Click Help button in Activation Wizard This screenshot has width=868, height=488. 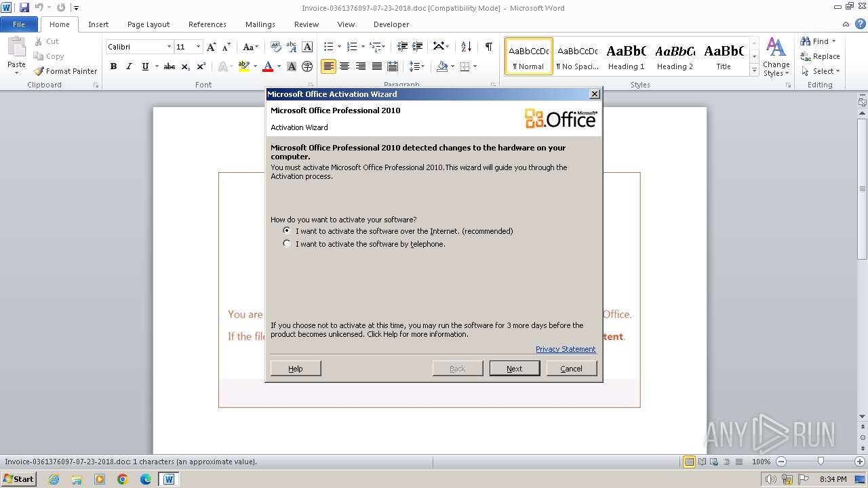click(296, 368)
